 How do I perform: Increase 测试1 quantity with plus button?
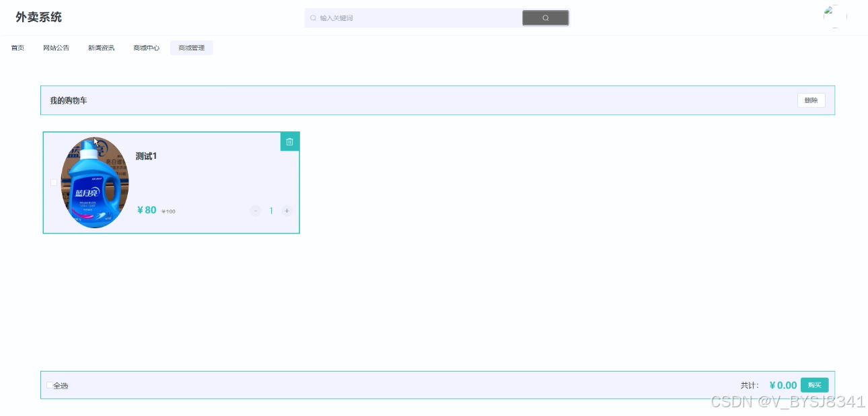(287, 211)
